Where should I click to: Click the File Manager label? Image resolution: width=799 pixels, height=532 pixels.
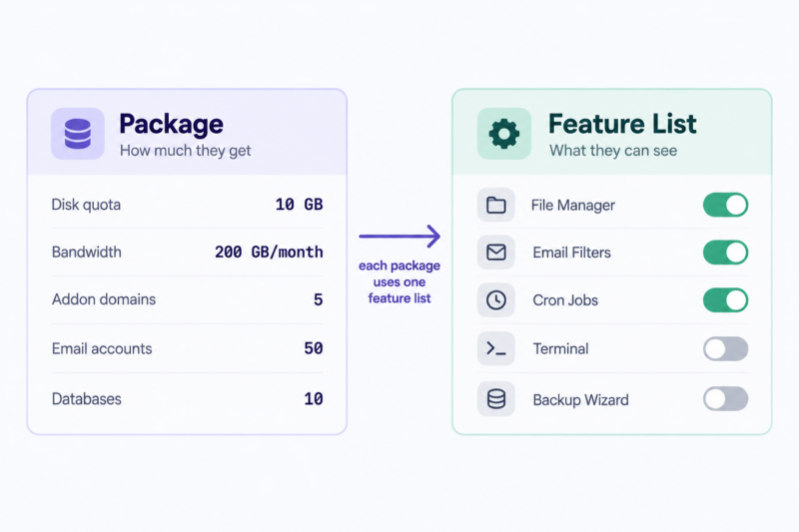click(572, 206)
